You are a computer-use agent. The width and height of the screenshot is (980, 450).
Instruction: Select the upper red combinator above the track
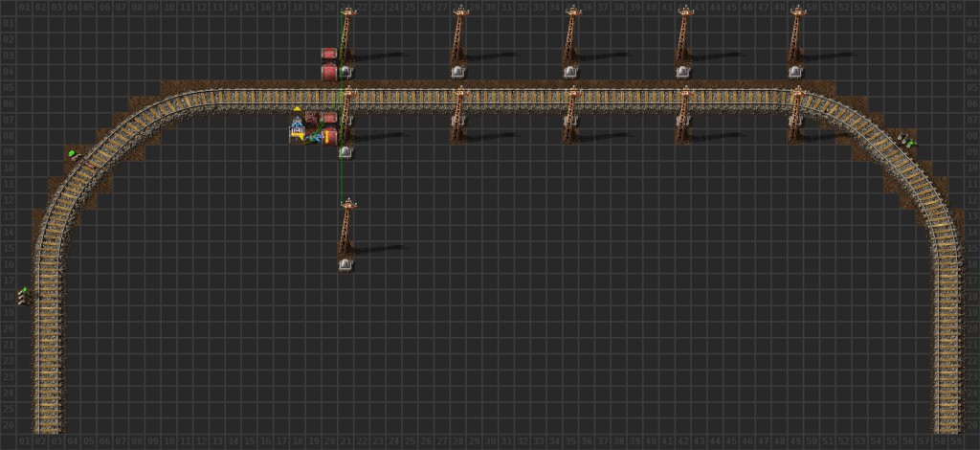pyautogui.click(x=329, y=54)
